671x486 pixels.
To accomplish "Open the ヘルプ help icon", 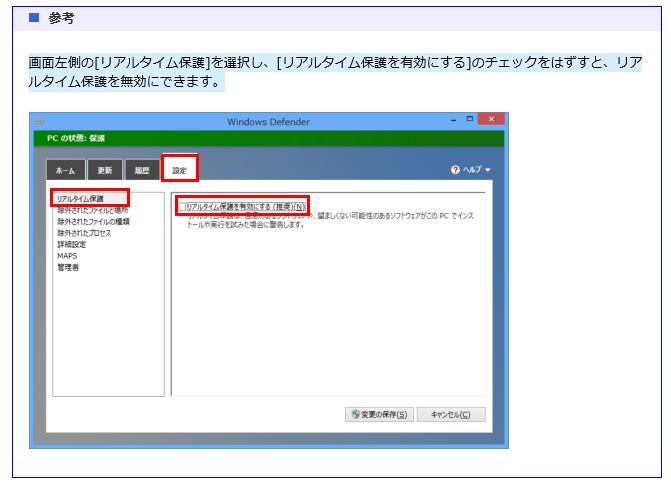I will [455, 170].
